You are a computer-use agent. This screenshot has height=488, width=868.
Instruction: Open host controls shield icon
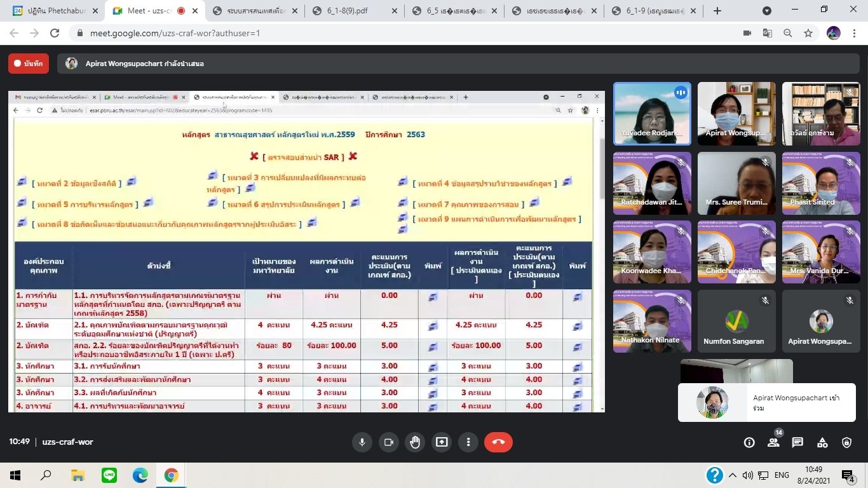[846, 443]
